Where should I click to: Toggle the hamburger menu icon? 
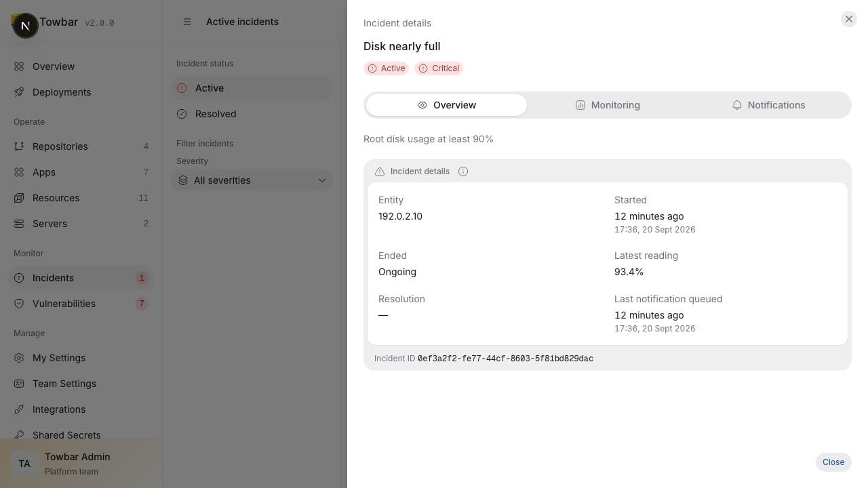(x=187, y=22)
